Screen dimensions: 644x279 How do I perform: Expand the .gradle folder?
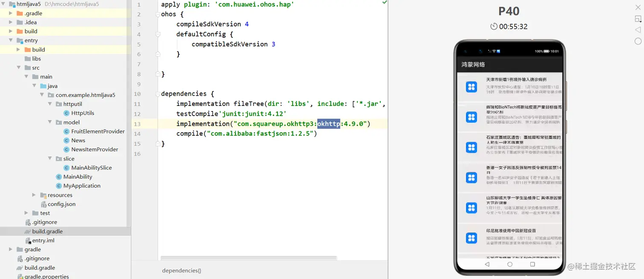point(11,13)
